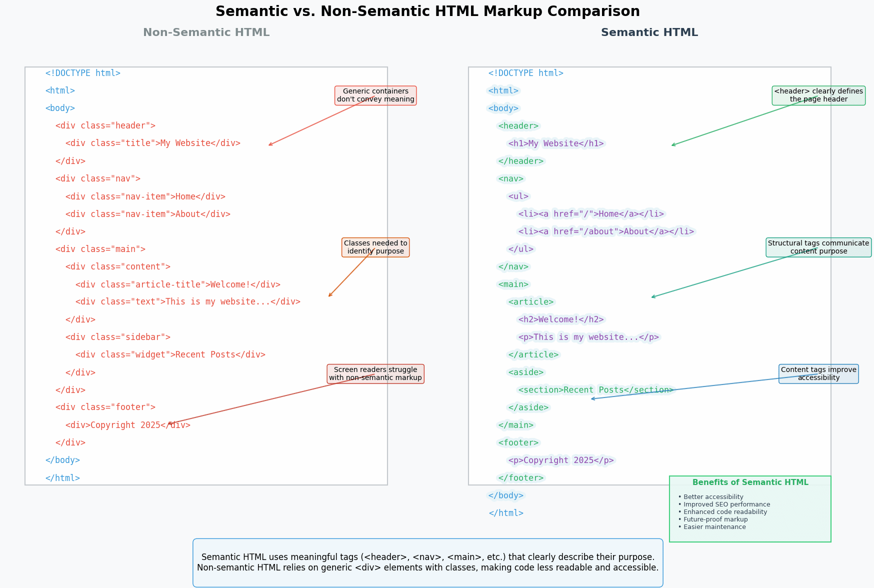The height and width of the screenshot is (588, 874).
Task: Click the "Benefits of Semantic HTML" panel title
Action: click(x=750, y=482)
